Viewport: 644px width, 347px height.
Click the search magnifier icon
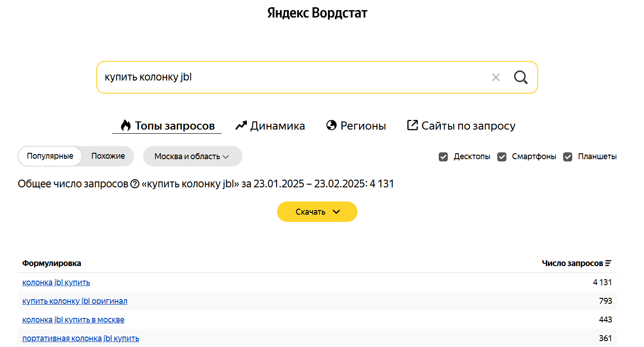[x=520, y=77]
